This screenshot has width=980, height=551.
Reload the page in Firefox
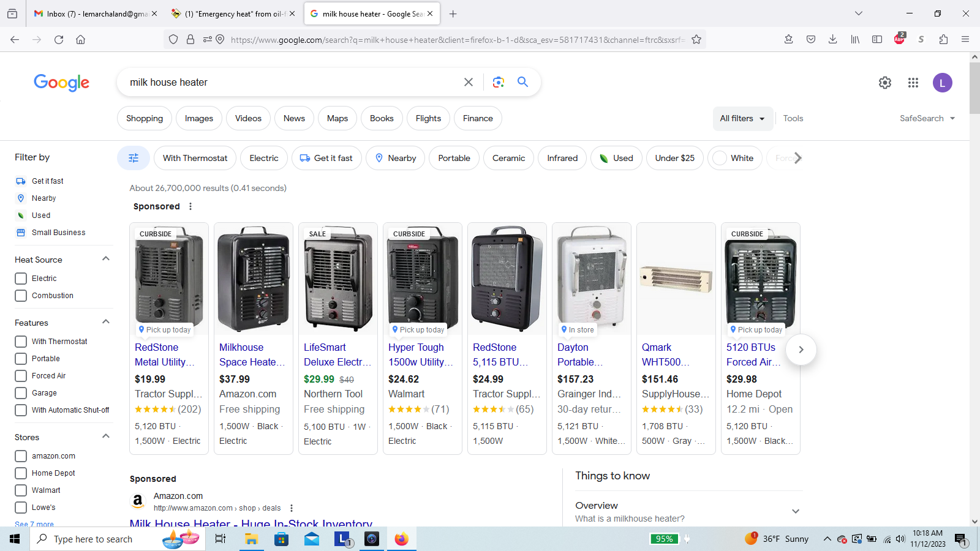[x=59, y=40]
